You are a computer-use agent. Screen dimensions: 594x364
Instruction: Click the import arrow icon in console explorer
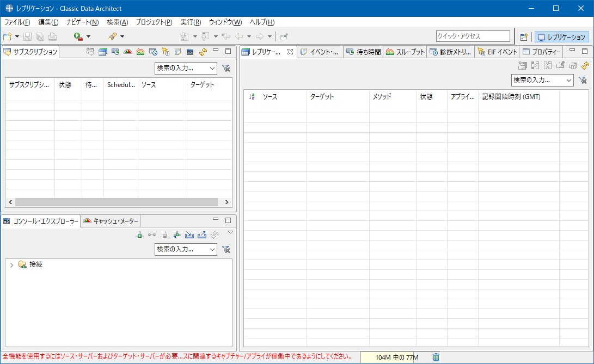pos(189,235)
